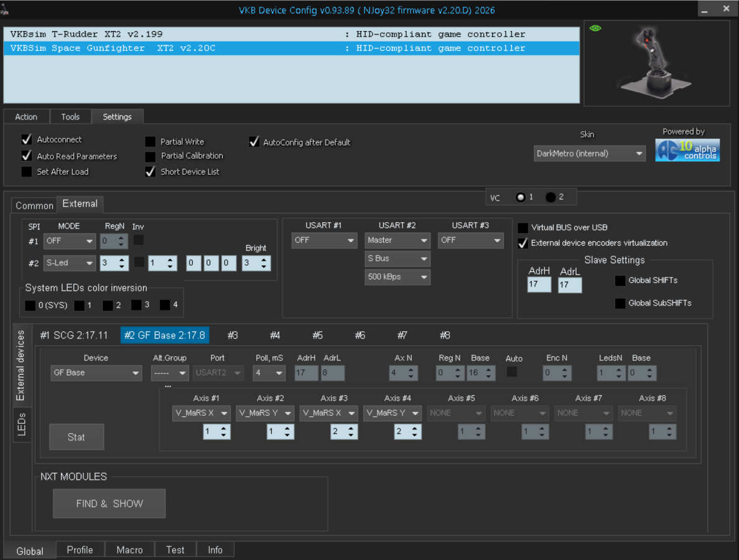Open Axis #2 V_MaRS Y dropdown
The height and width of the screenshot is (560, 739).
pyautogui.click(x=264, y=413)
